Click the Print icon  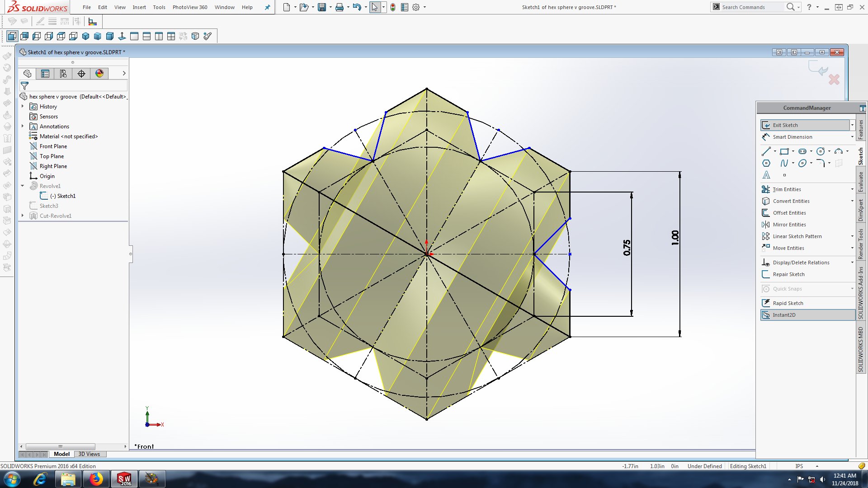340,7
